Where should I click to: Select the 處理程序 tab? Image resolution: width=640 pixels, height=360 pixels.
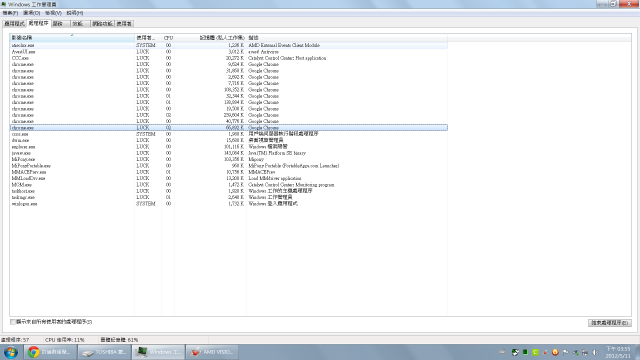(x=39, y=23)
